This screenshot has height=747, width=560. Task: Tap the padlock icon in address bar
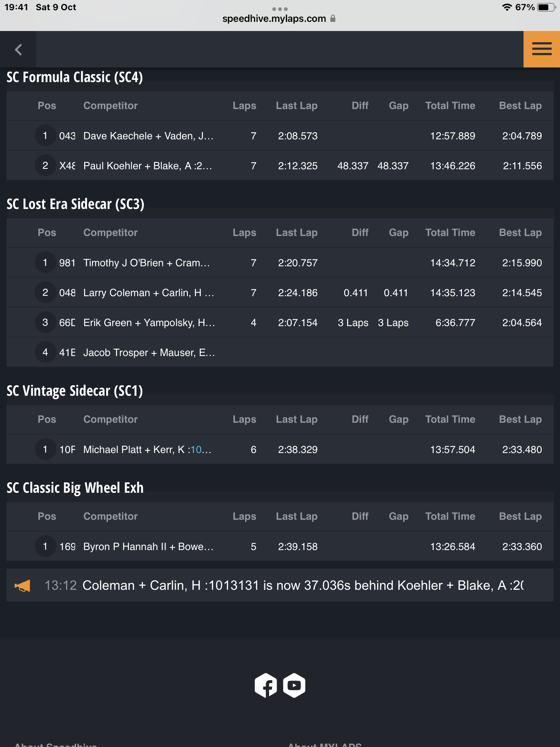pyautogui.click(x=332, y=18)
